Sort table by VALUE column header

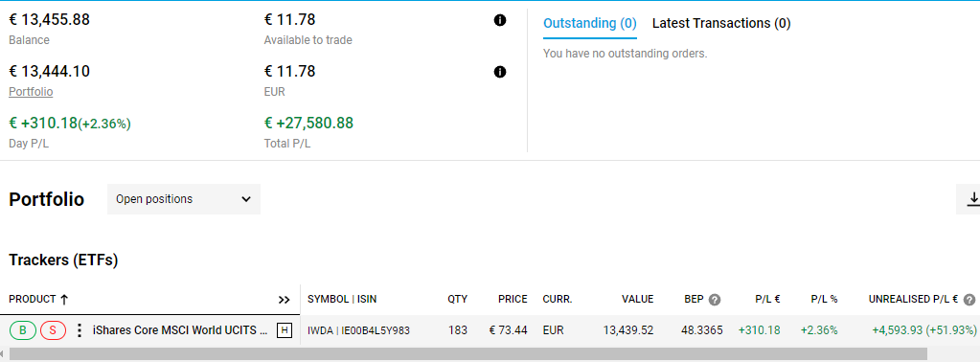(x=637, y=300)
